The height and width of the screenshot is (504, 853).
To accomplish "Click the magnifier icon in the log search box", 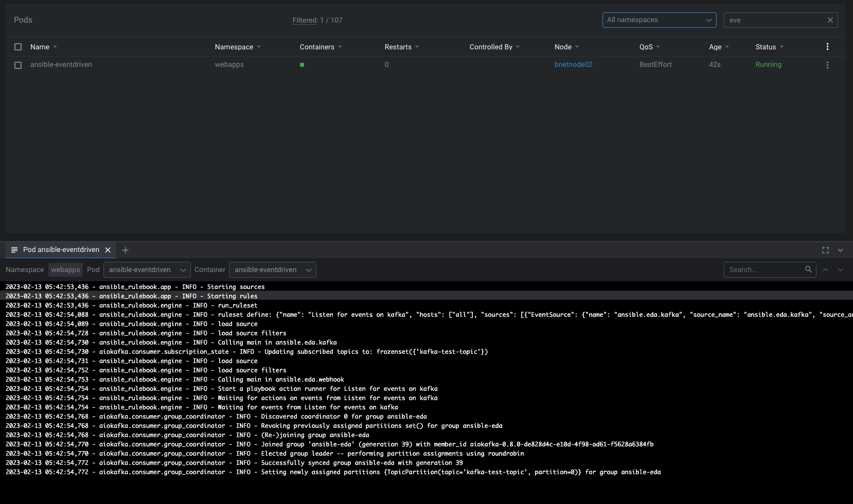I will click(809, 269).
